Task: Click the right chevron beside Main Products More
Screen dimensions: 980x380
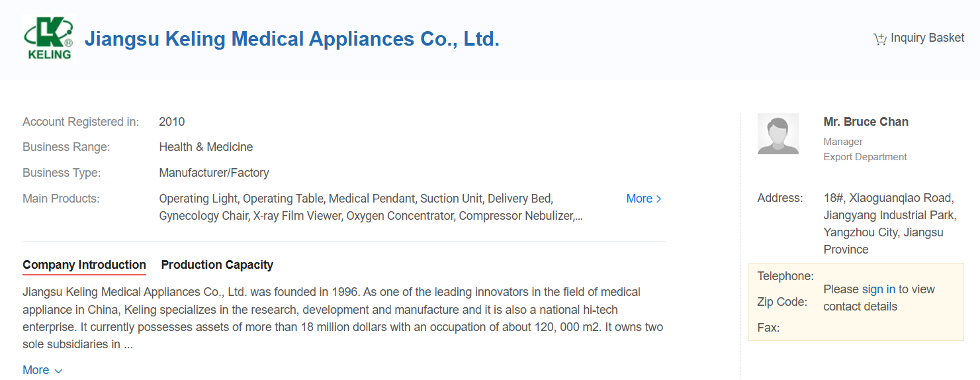Action: [x=658, y=199]
